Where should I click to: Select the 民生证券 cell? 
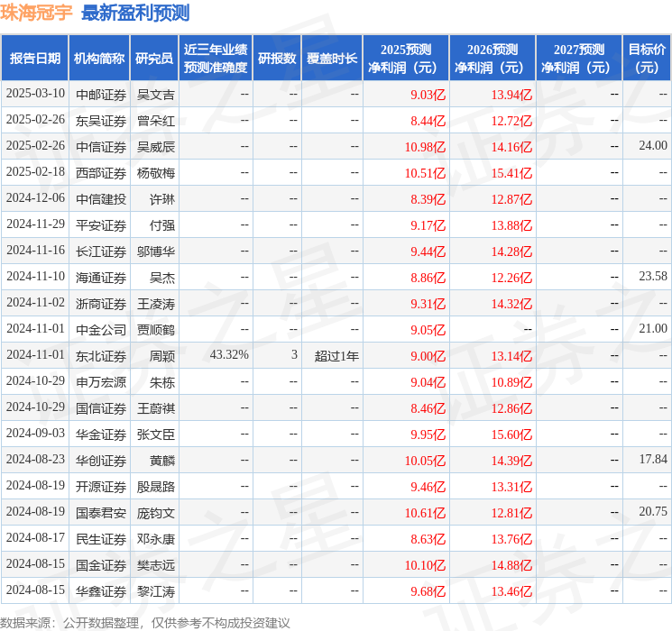click(x=101, y=539)
